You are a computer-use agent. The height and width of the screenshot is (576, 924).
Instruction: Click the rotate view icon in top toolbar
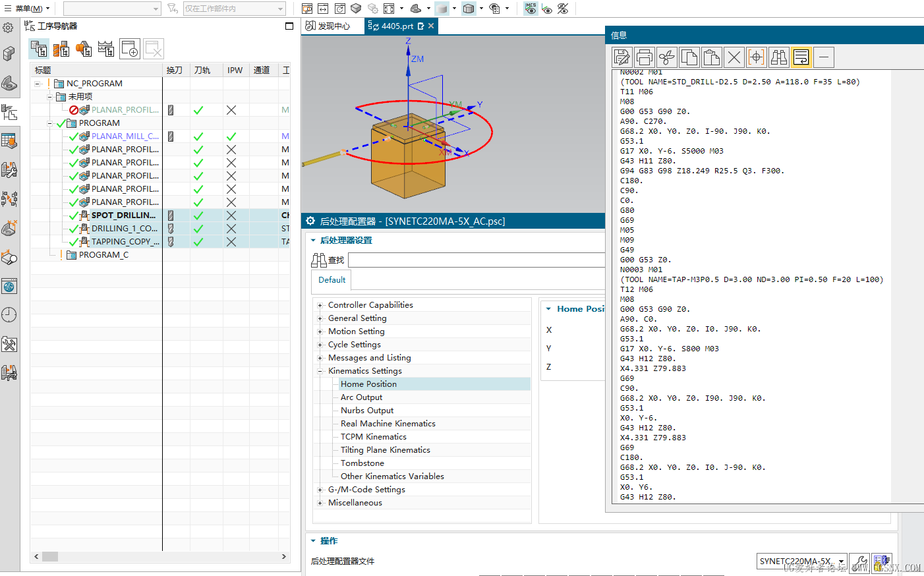point(340,9)
